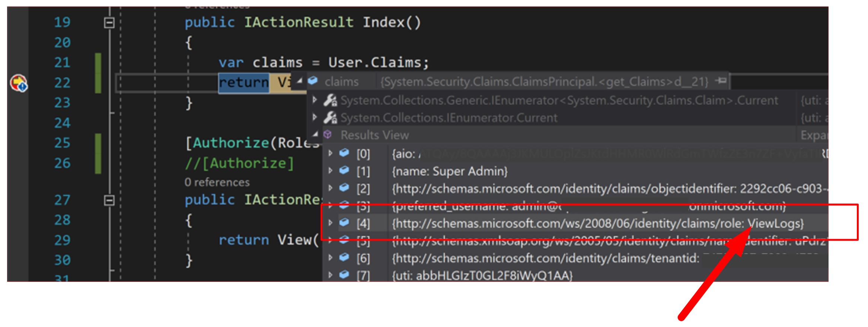Screen dimensions: 868x327
Task: Click the object icon for item [2]
Action: point(344,187)
